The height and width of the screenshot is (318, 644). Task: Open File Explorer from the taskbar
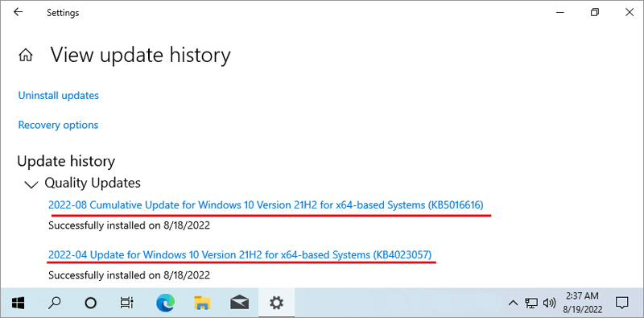tap(203, 304)
